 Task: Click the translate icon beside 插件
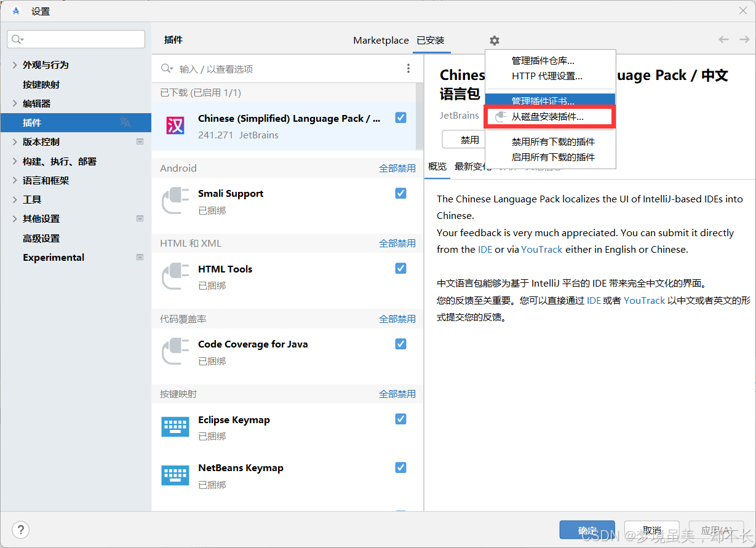point(125,122)
